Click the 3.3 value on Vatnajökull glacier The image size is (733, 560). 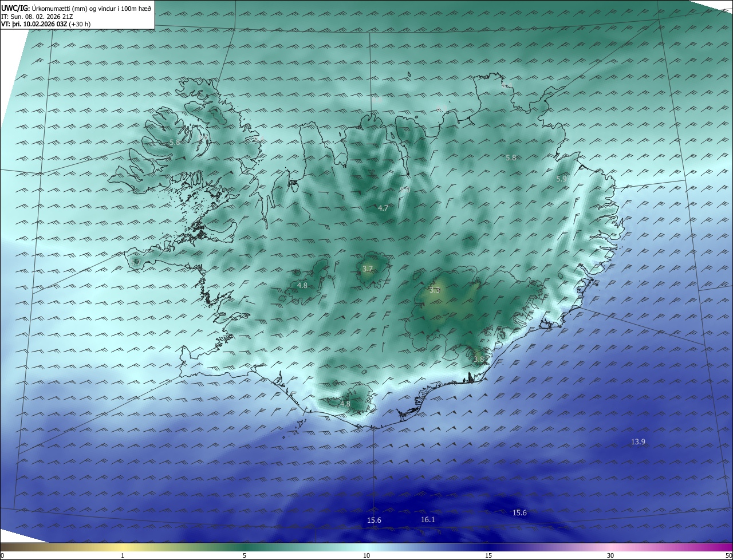[435, 290]
